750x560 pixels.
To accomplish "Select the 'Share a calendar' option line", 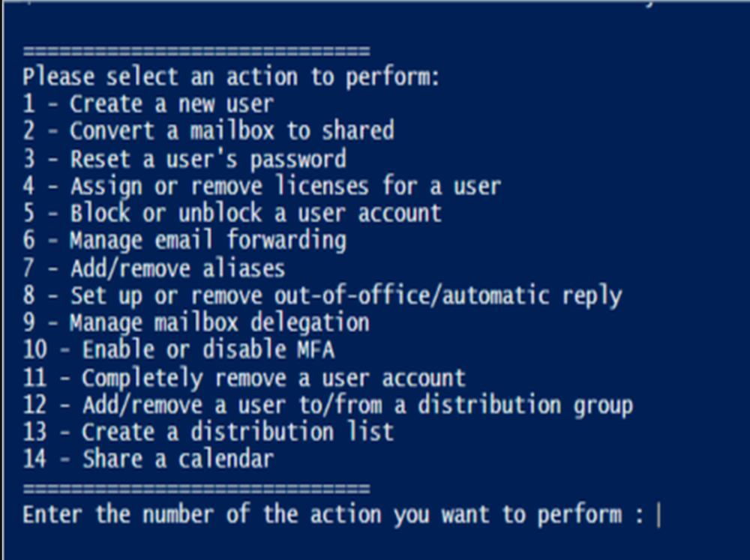I will click(x=148, y=459).
